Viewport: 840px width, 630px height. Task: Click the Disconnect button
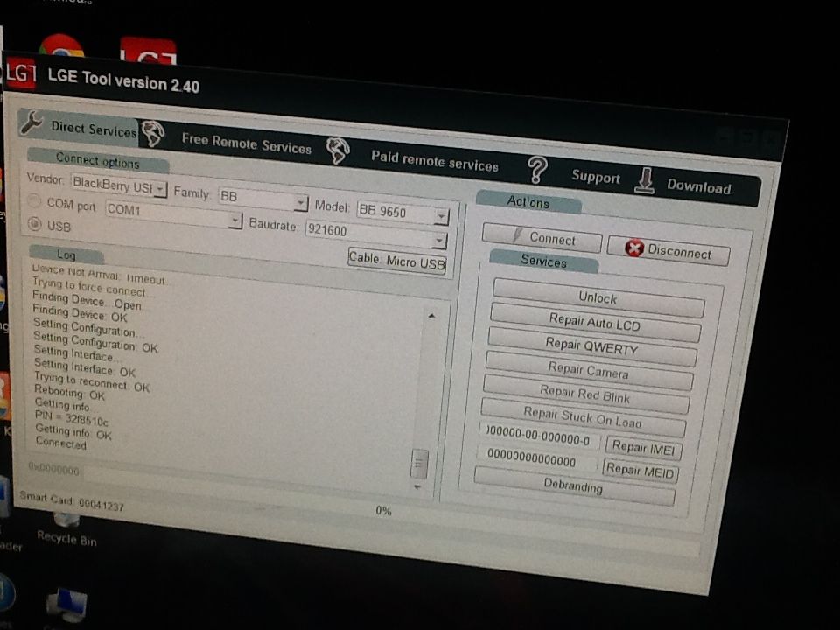(x=668, y=250)
